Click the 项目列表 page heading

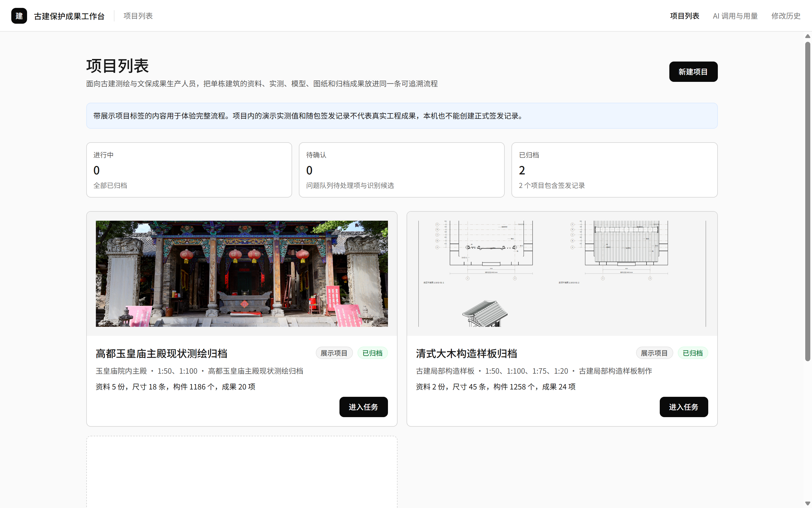tap(118, 66)
